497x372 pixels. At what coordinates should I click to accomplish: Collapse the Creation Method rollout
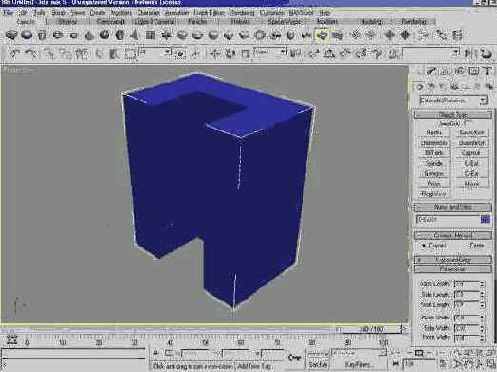(x=453, y=235)
